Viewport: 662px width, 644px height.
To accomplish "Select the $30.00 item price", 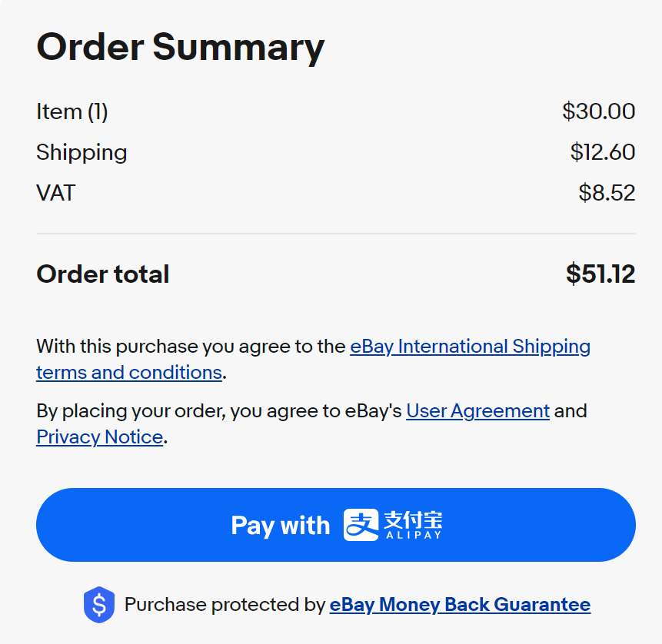I will tap(598, 112).
